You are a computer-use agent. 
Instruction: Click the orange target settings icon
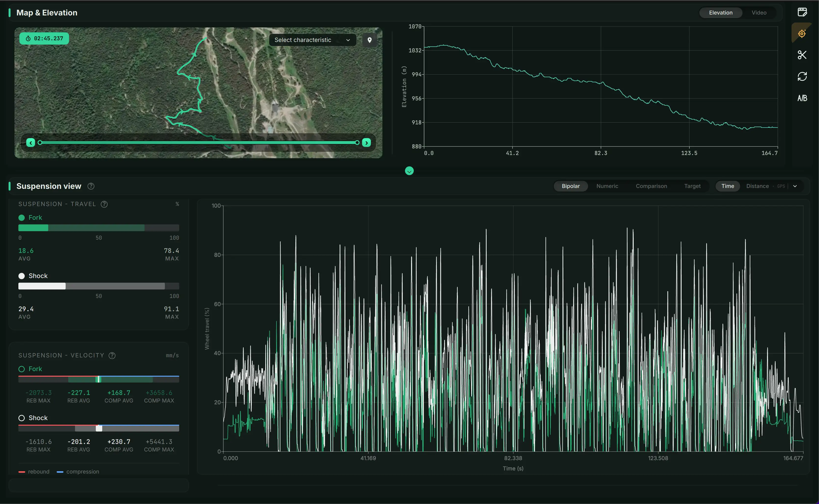(802, 33)
